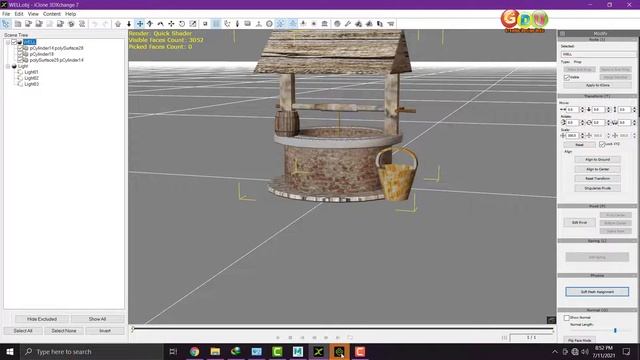Click the Move X value stepper arrows

coord(582,109)
